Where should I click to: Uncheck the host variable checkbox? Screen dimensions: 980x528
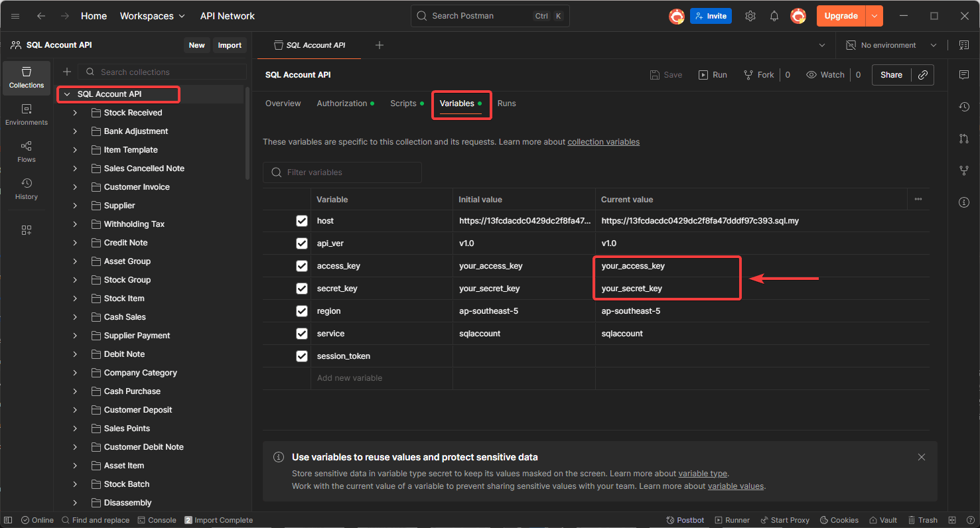coord(302,221)
